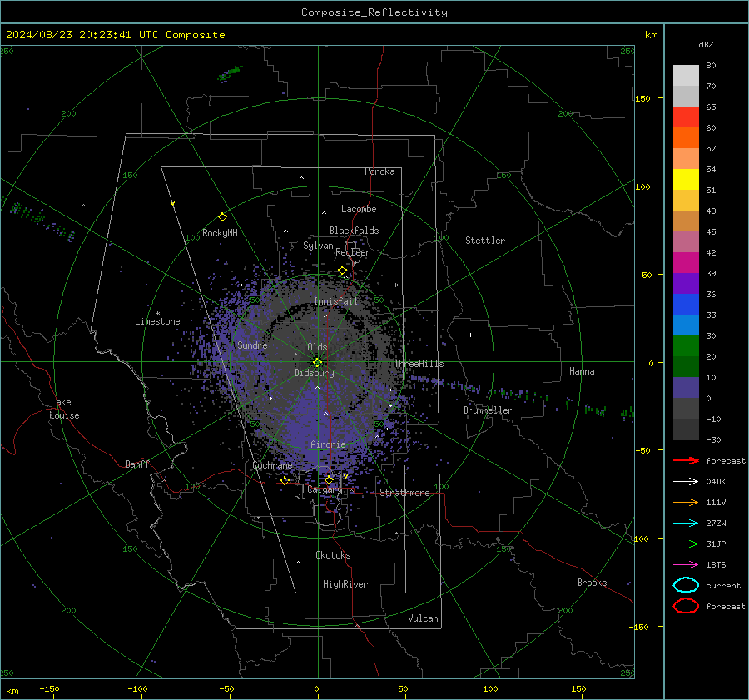Click the red forecast arrow in legend
The image size is (749, 700).
tap(686, 460)
